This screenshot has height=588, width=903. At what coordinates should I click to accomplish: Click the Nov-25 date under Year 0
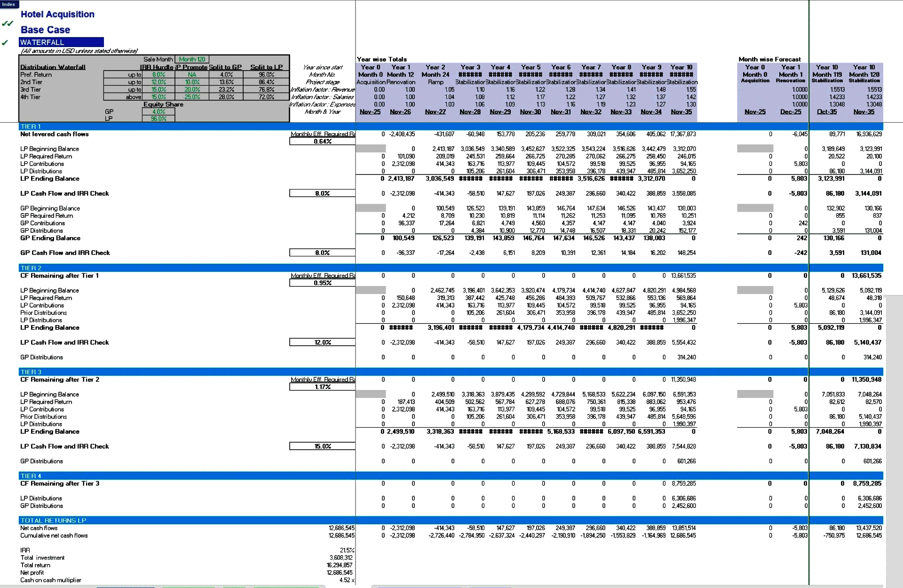tap(370, 111)
